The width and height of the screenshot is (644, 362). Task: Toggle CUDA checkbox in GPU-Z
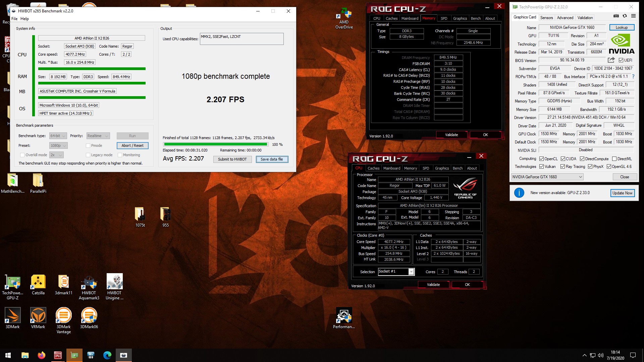563,159
